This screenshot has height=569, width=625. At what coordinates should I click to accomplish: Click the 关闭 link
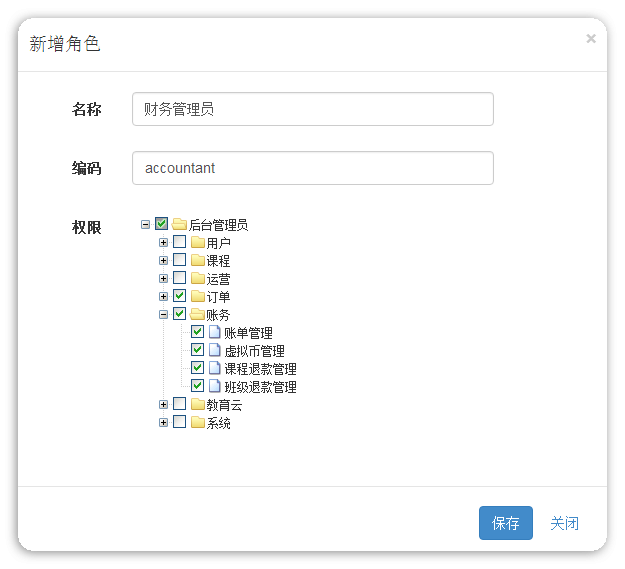click(564, 523)
